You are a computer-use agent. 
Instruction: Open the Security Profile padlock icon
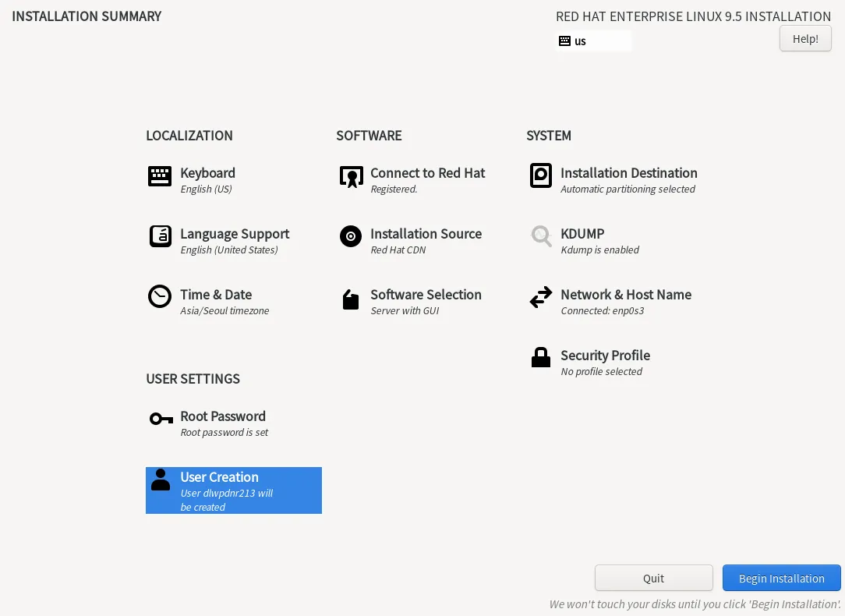[540, 357]
